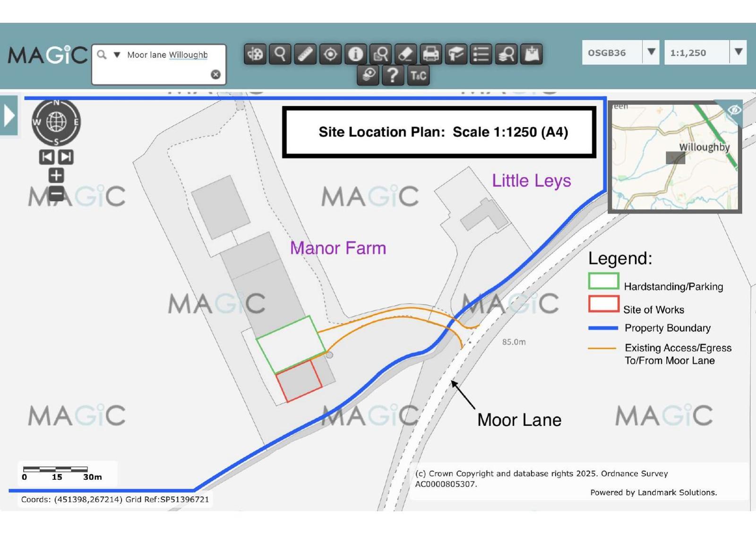Open the 1:1,250 scale dropdown
This screenshot has width=756, height=534.
pos(738,52)
